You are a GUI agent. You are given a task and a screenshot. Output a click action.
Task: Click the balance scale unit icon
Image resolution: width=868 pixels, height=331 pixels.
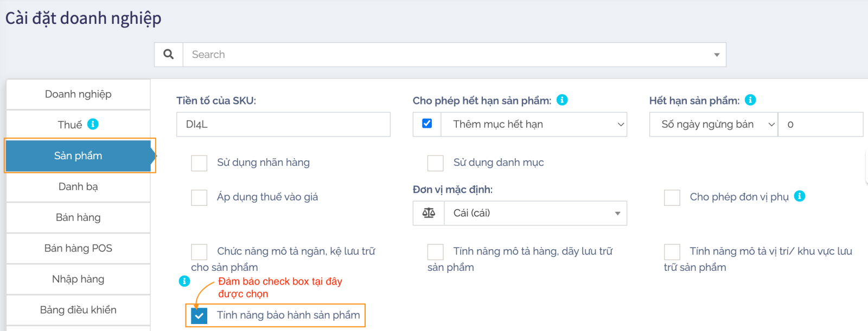(x=429, y=213)
